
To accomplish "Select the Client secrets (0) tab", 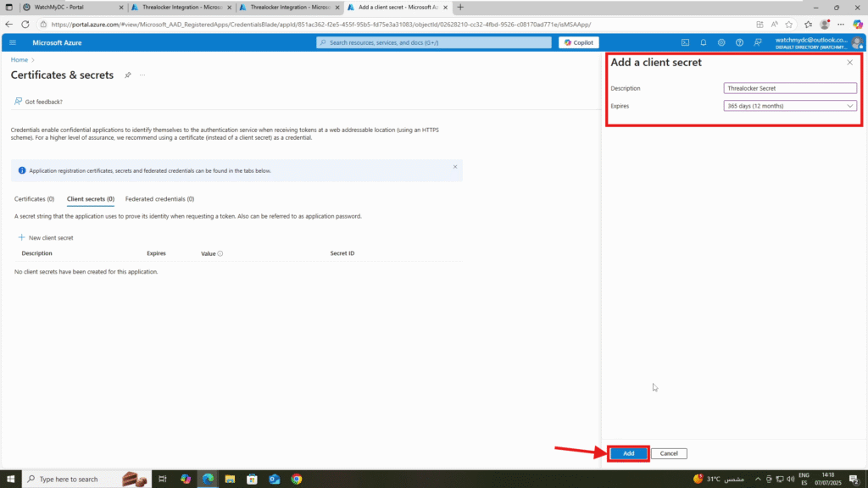I will point(90,198).
